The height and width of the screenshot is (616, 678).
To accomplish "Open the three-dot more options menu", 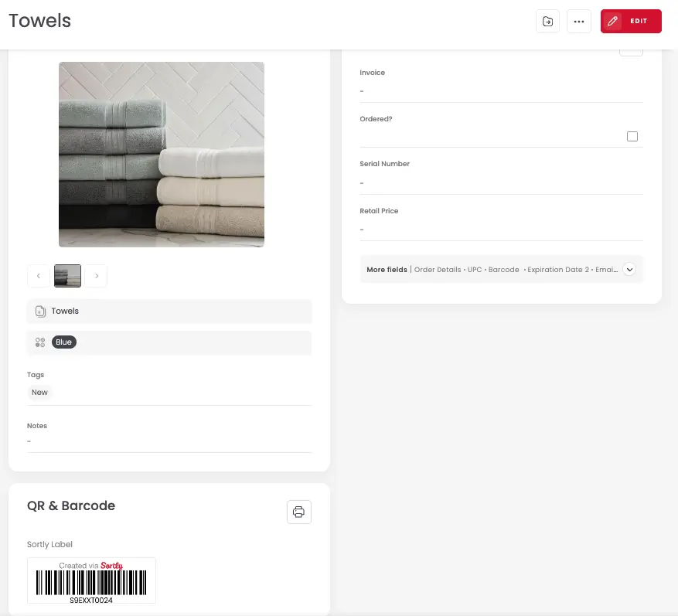I will pyautogui.click(x=579, y=22).
